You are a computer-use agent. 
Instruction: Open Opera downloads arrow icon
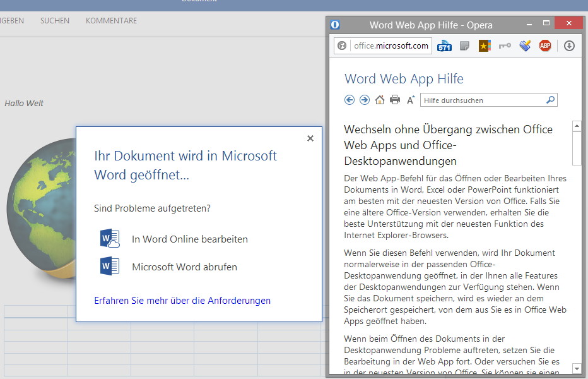click(569, 46)
